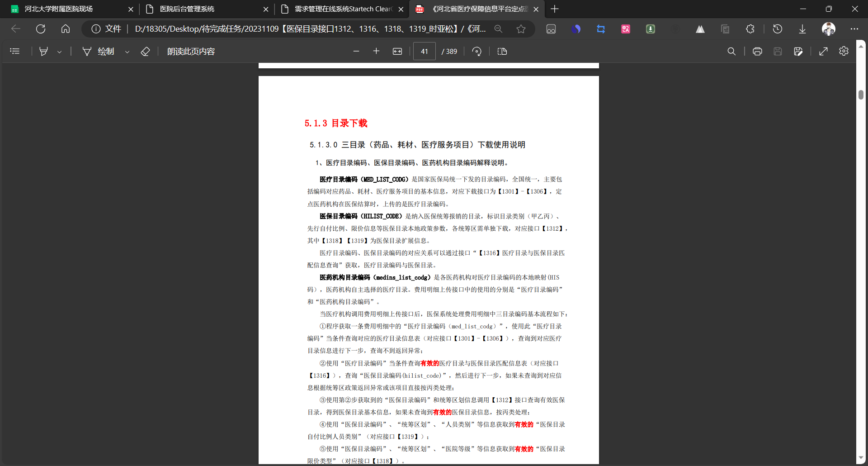The image size is (868, 466).
Task: Click the fit to width icon
Action: pos(397,51)
